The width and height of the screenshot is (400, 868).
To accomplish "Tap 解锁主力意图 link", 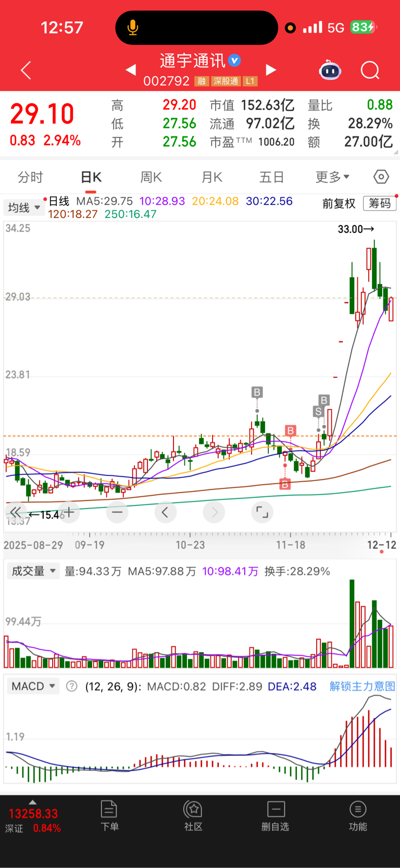I will point(362,686).
